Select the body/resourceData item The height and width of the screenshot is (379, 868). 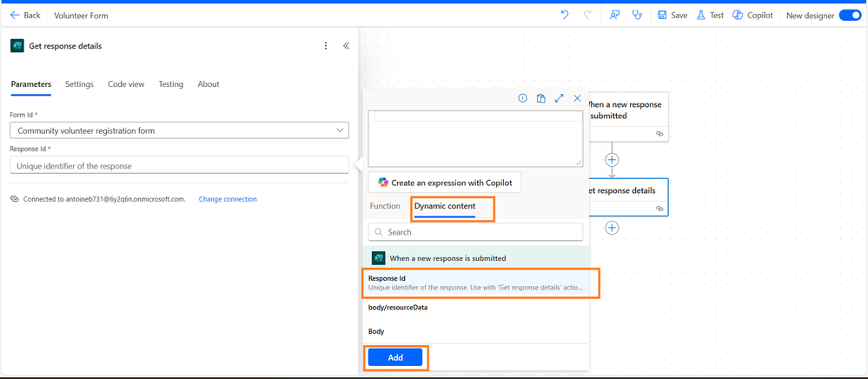tap(475, 308)
